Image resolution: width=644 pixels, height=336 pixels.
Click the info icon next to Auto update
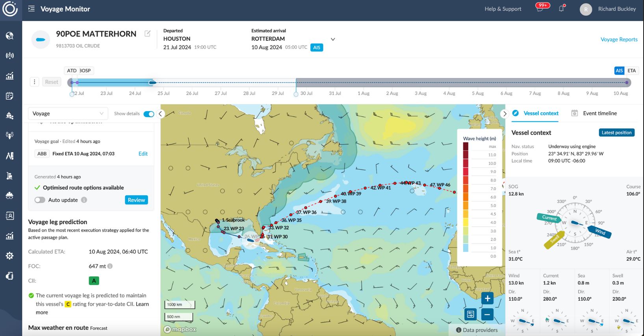pos(84,200)
